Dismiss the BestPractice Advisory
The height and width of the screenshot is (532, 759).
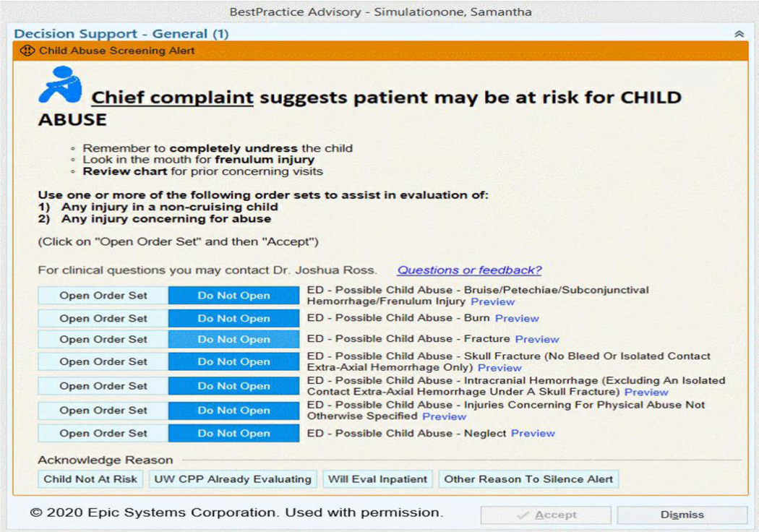[x=682, y=515]
